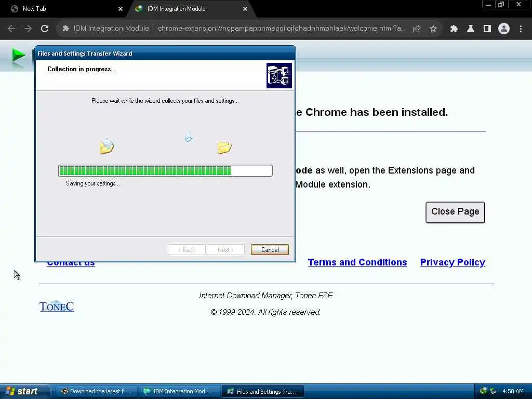
Task: Click Chrome forward navigation arrow
Action: (x=28, y=29)
